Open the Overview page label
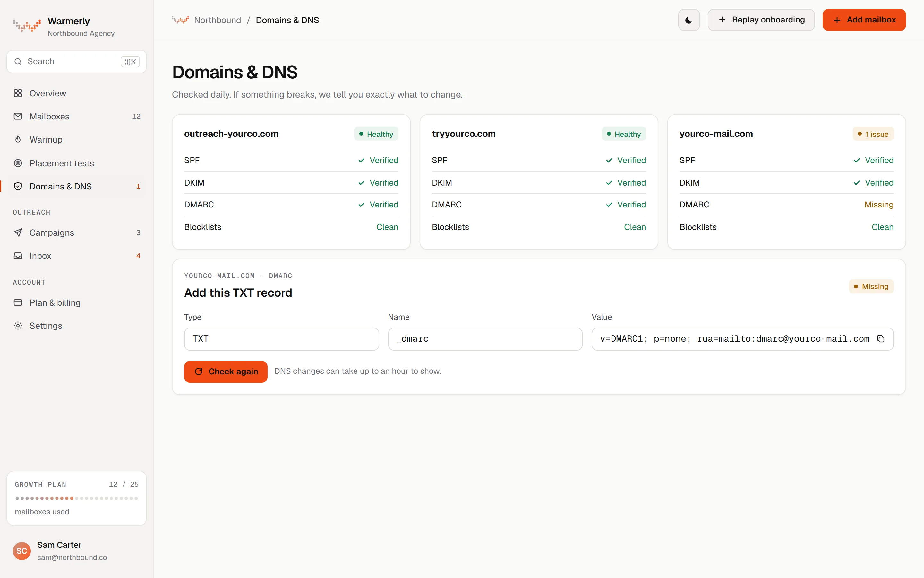 48,93
